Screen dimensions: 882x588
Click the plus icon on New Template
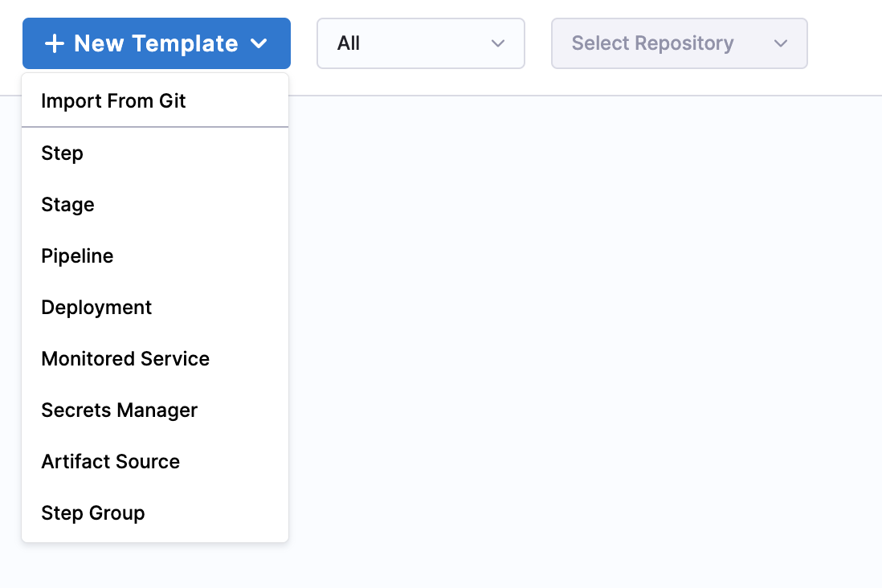(x=54, y=43)
